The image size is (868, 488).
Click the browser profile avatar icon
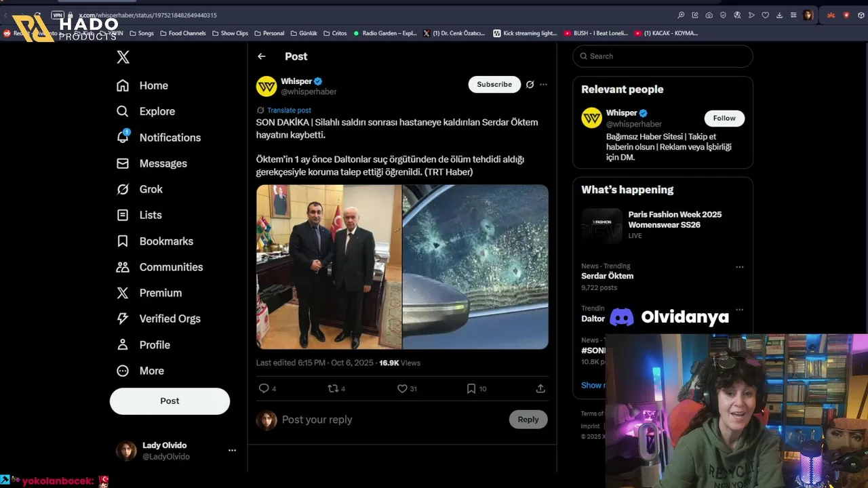click(x=808, y=15)
